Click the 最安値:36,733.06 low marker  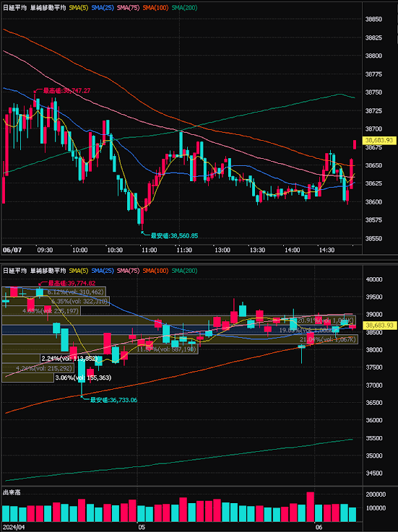pos(113,400)
